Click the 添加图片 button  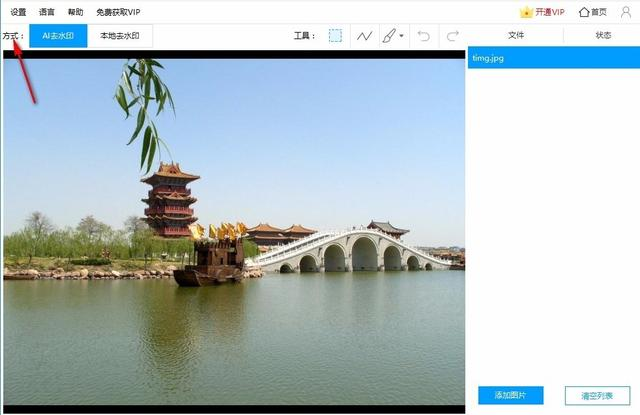click(x=510, y=395)
